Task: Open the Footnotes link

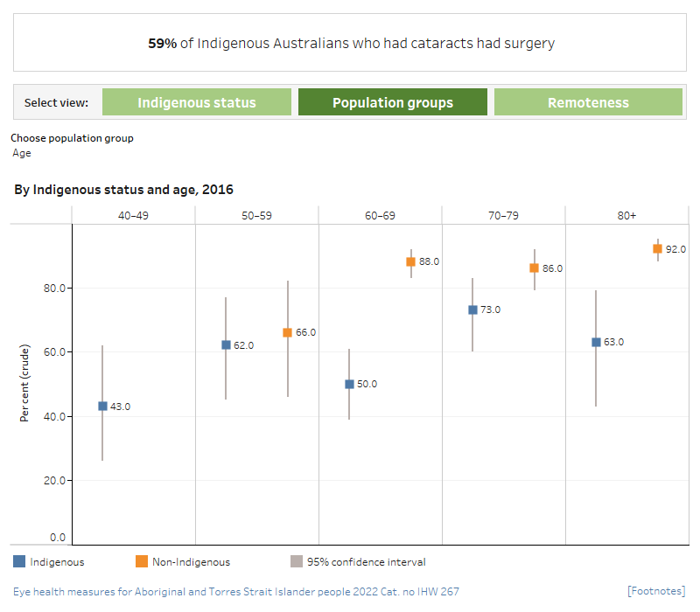Action: pos(655,590)
